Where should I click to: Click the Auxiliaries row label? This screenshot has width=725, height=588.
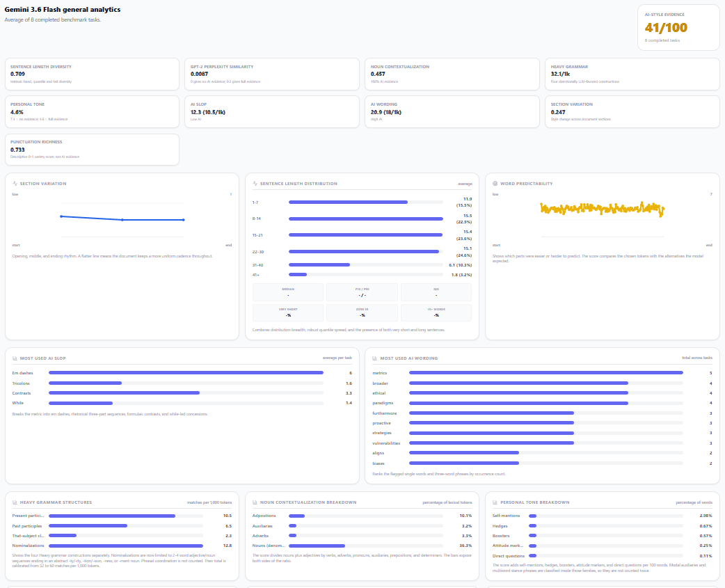pyautogui.click(x=263, y=526)
